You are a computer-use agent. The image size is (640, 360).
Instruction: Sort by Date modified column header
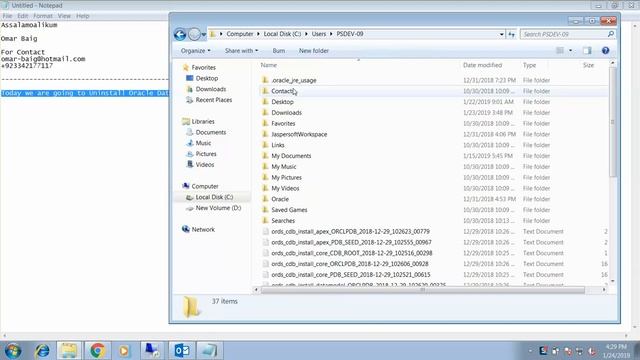click(x=482, y=65)
